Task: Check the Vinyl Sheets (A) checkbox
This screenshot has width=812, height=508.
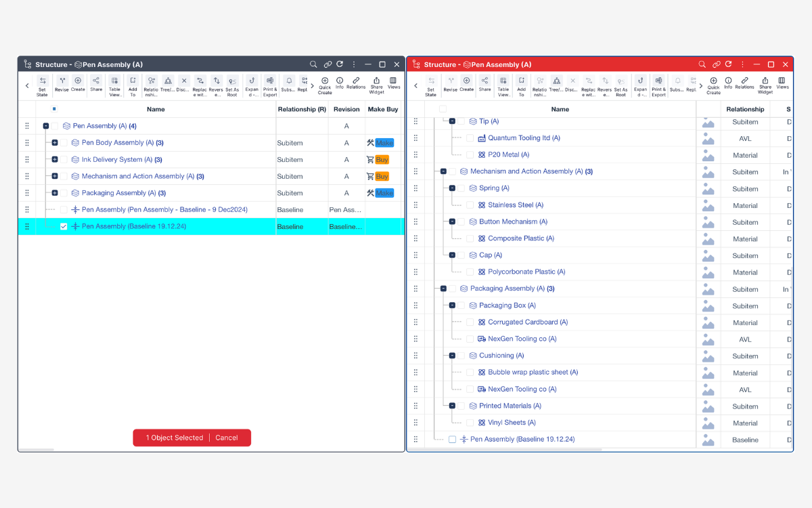Action: coord(470,423)
